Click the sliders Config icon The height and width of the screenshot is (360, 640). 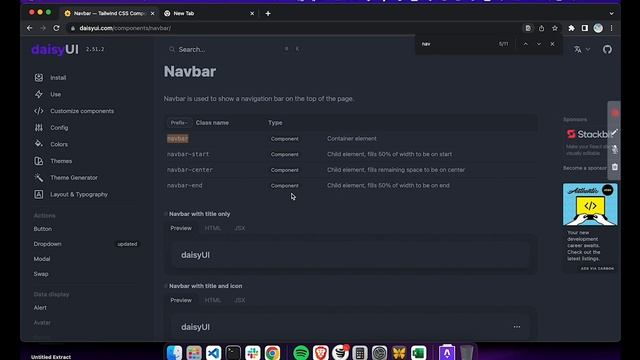click(x=39, y=128)
